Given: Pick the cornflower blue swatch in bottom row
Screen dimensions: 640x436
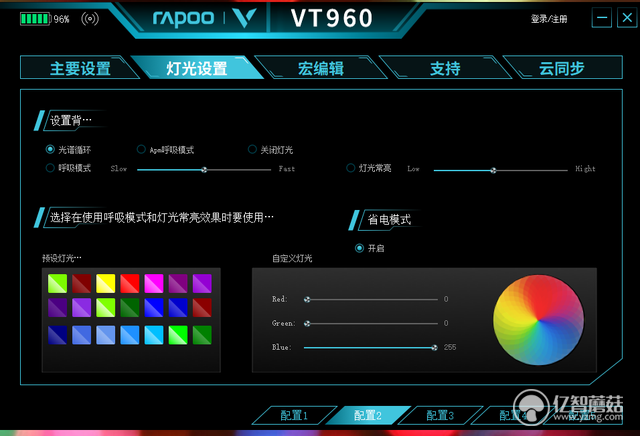Looking at the screenshot, I should 82,335.
